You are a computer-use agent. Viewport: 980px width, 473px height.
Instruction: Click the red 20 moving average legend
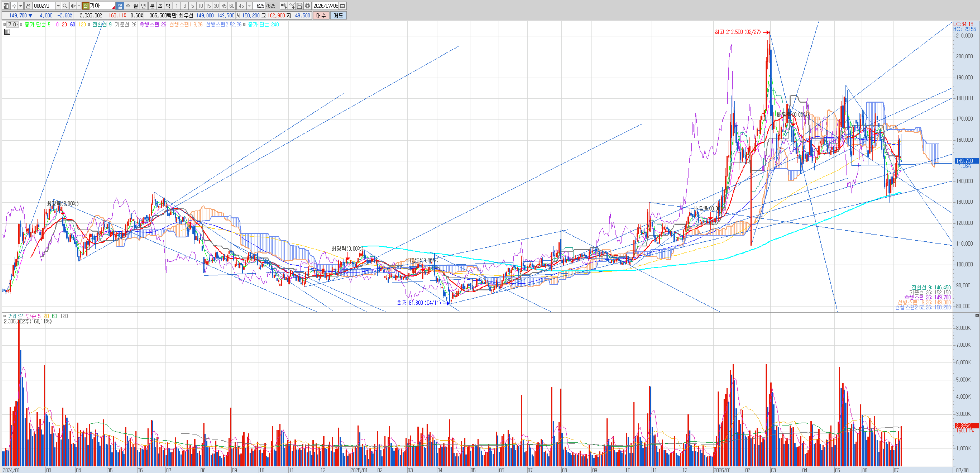point(64,24)
